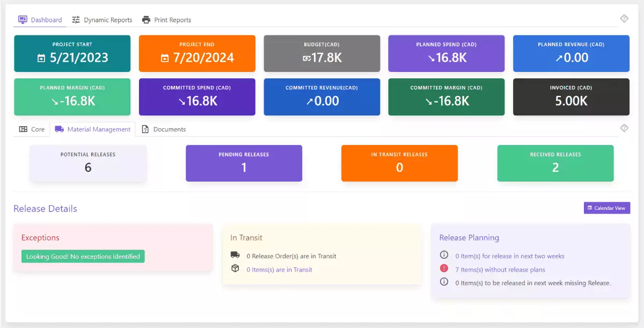Click the calendar icon in Project Start card
The width and height of the screenshot is (644, 328).
(x=41, y=58)
